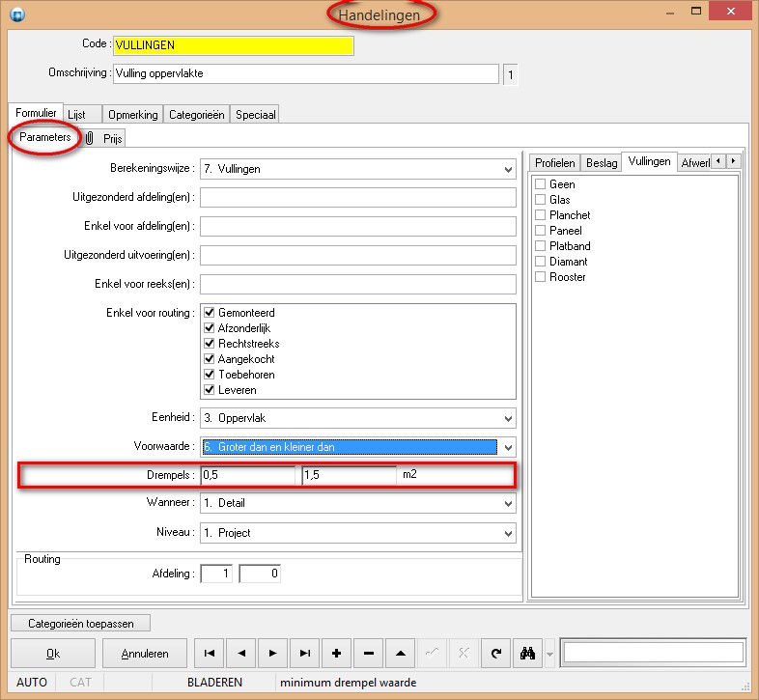Click the Omschrijving text field
The height and width of the screenshot is (700, 759).
click(x=306, y=73)
